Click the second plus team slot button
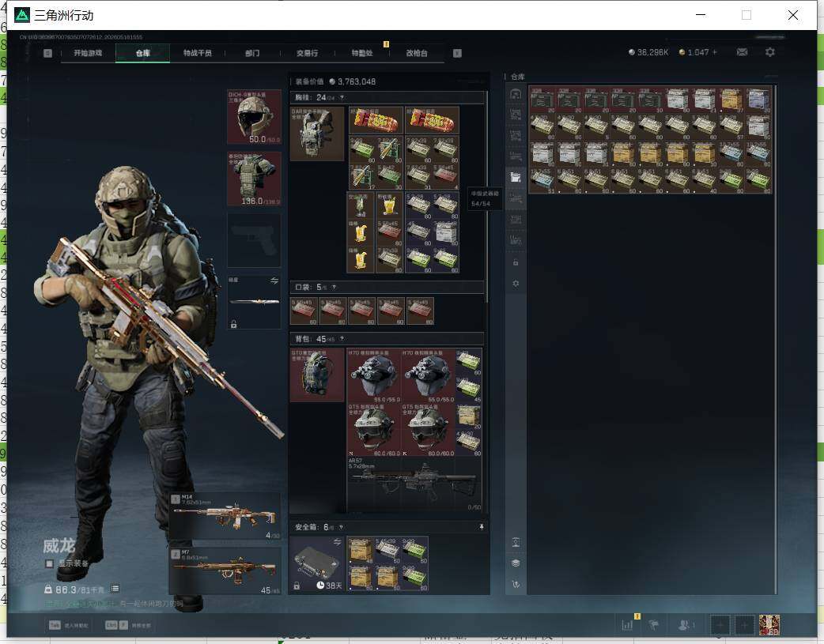 click(x=744, y=625)
